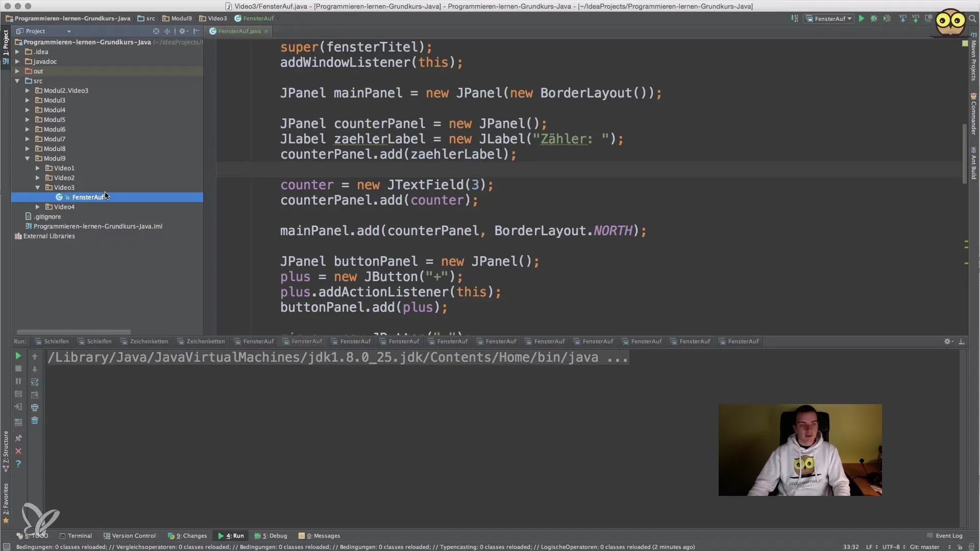Open FensterAuf run configuration dropdown
Screen dimensions: 980x551
pyautogui.click(x=829, y=19)
